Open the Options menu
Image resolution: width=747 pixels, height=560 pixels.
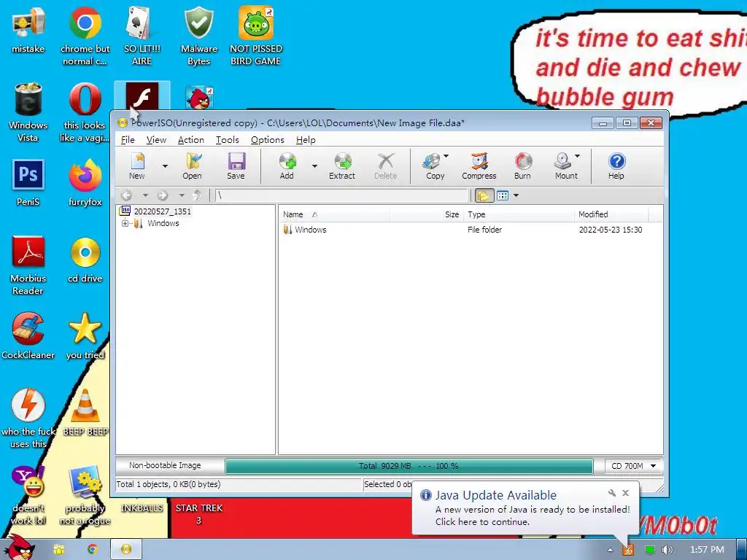(267, 140)
